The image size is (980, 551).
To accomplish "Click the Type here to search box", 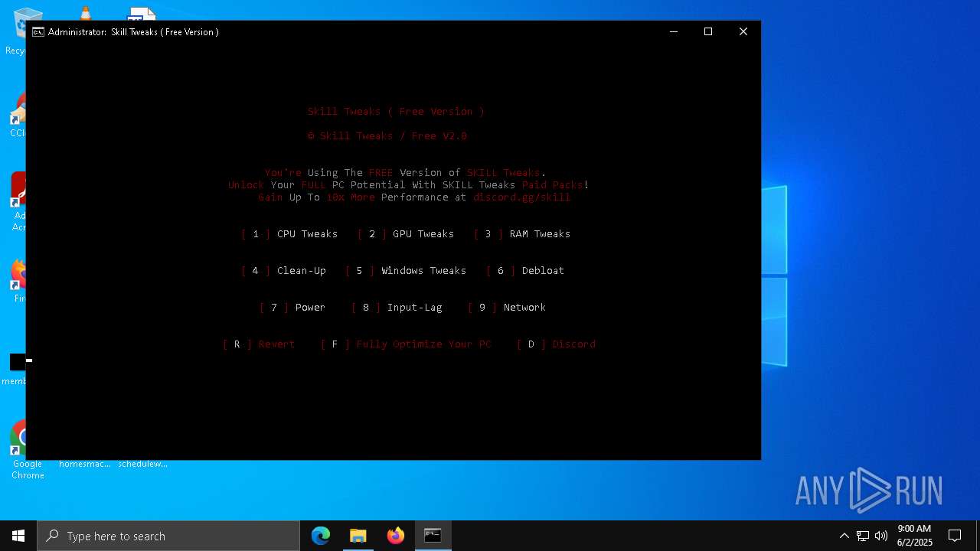I will (x=168, y=536).
